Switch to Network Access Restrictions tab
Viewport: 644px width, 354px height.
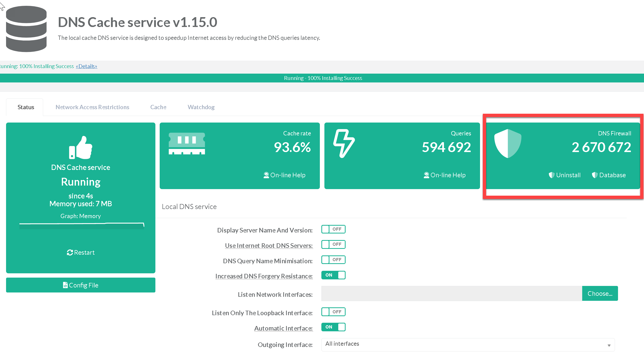[92, 107]
